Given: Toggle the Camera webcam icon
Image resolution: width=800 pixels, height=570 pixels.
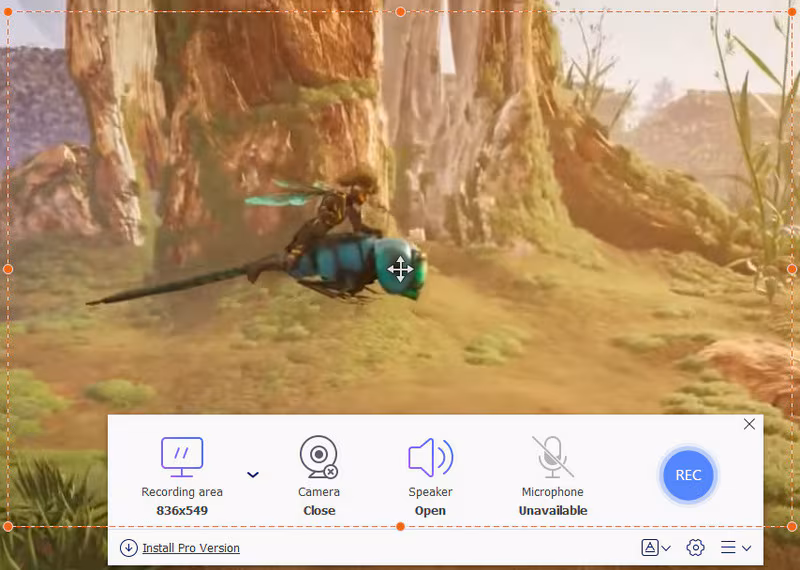Looking at the screenshot, I should pos(319,457).
